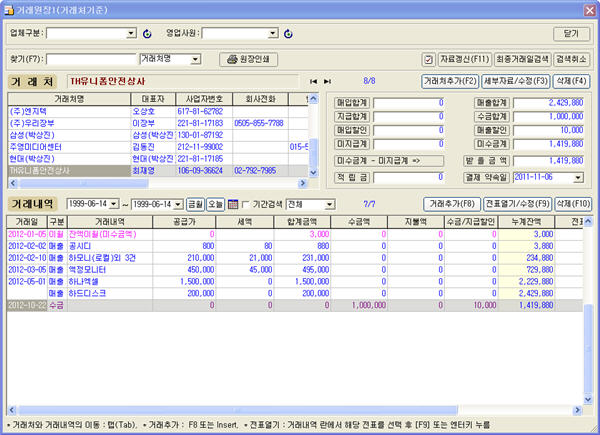The width and height of the screenshot is (600, 435).
Task: Expand the 전체 transaction filter dropdown
Action: point(329,205)
